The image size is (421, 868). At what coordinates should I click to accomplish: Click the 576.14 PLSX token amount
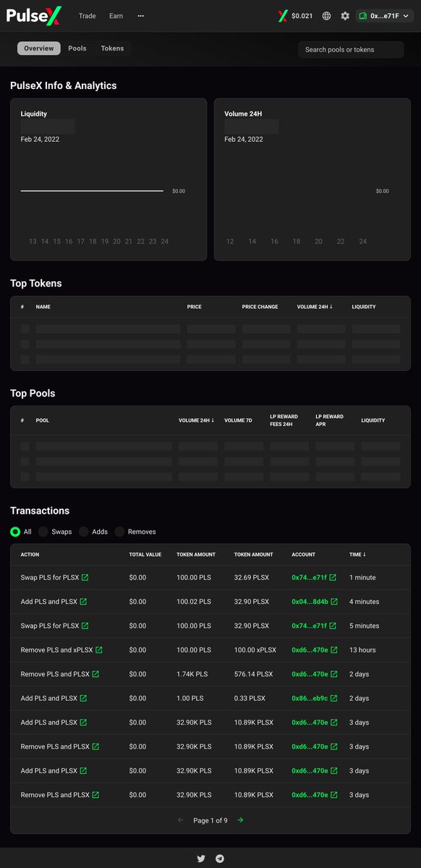tap(254, 673)
